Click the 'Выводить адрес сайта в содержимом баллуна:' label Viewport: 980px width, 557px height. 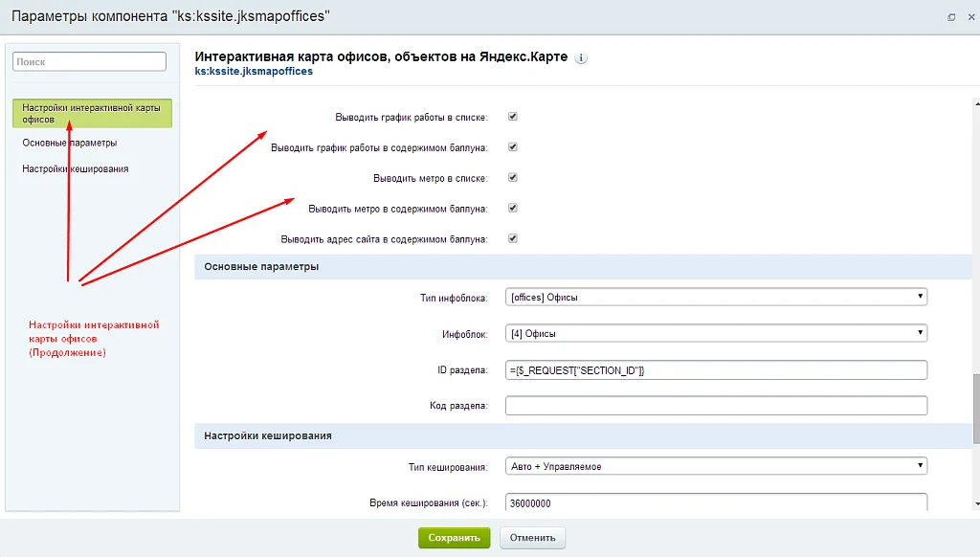click(x=385, y=239)
